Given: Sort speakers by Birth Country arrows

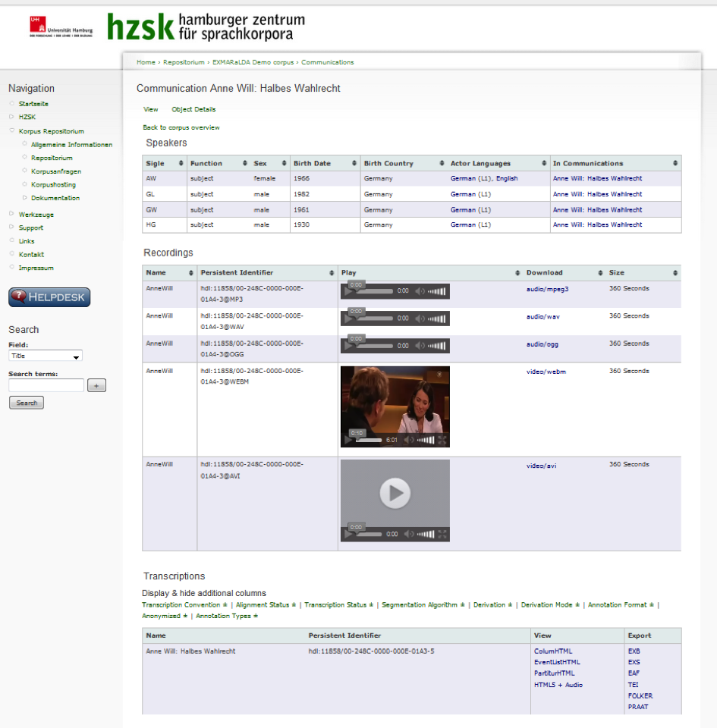Looking at the screenshot, I should pos(442,164).
